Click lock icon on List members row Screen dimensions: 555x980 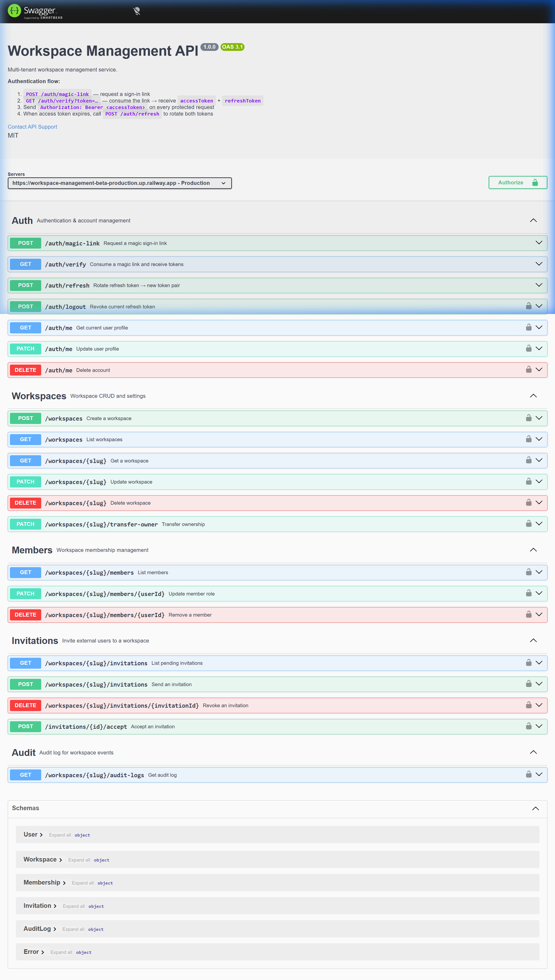tap(529, 572)
